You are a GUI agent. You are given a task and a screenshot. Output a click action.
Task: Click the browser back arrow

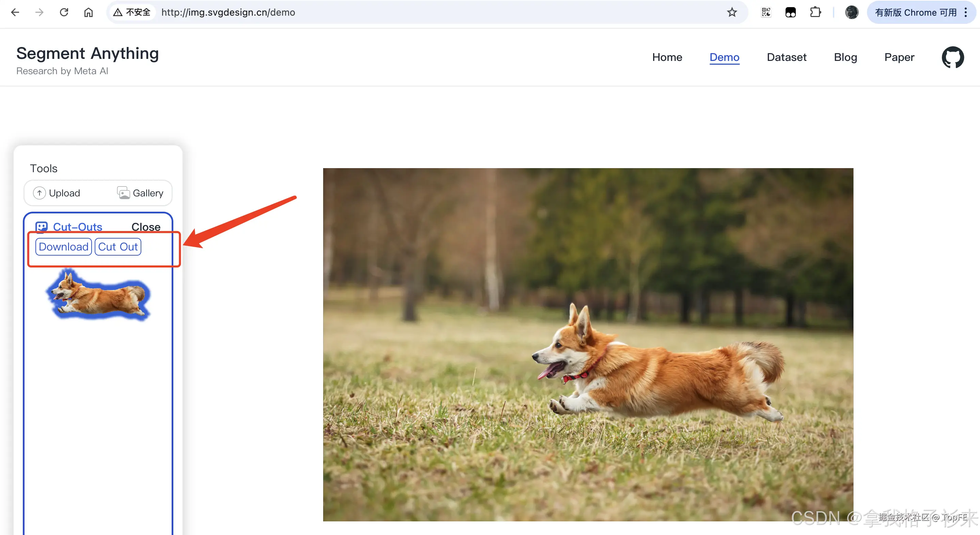click(15, 13)
